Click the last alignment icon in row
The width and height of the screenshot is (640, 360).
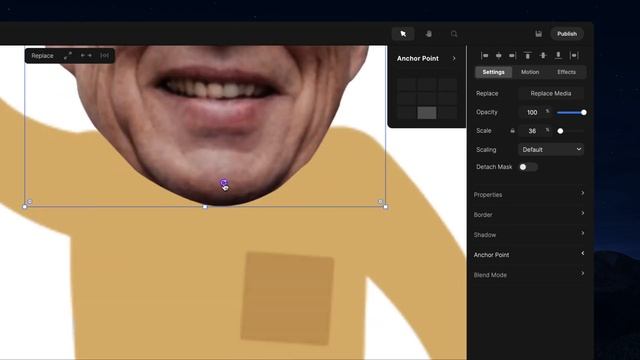574,56
